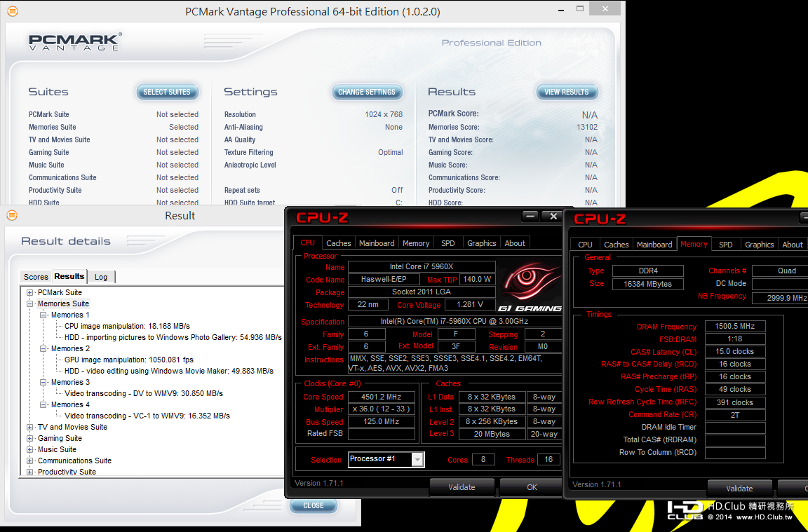Click the Command Rate value '2T'

pos(735,415)
